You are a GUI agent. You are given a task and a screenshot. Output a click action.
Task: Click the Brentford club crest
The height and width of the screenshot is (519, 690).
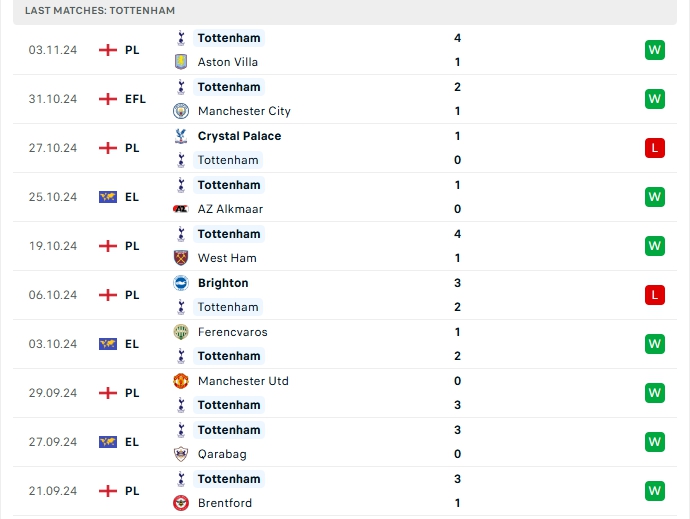[x=181, y=503]
